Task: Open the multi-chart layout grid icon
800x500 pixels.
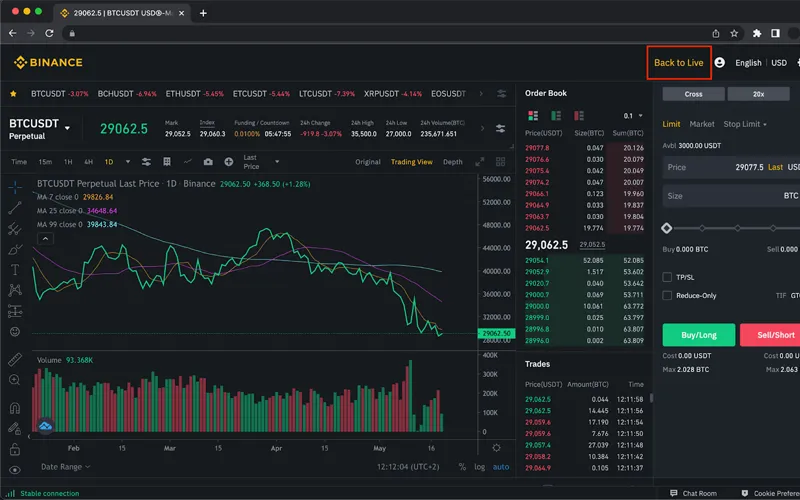Action: click(501, 162)
